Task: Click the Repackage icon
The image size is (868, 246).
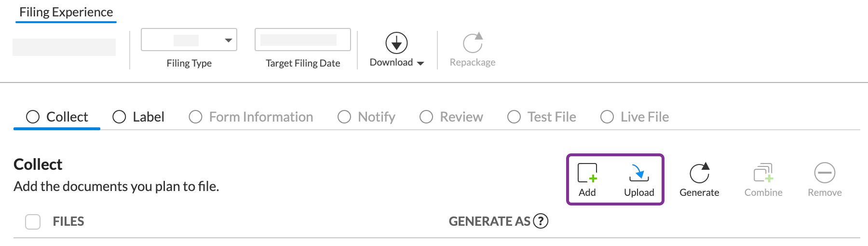Action: 473,43
